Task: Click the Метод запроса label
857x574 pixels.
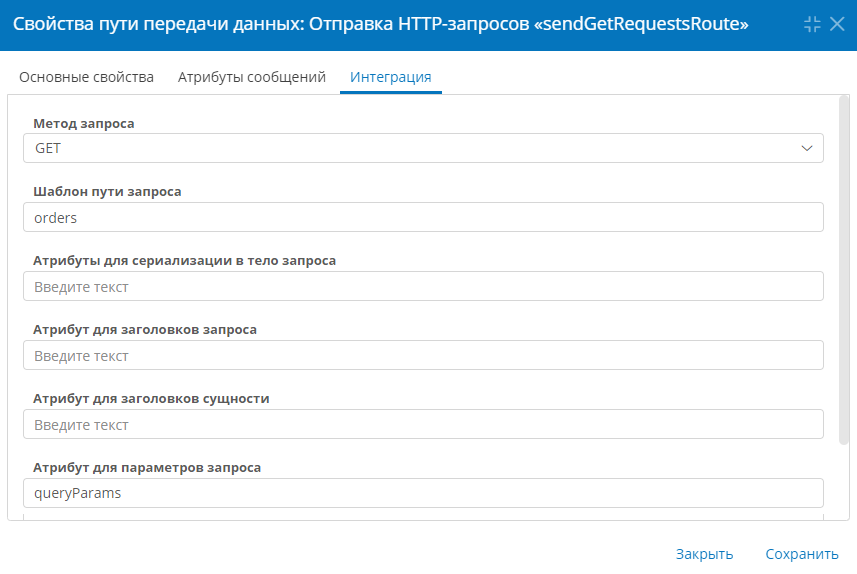Action: (x=84, y=124)
